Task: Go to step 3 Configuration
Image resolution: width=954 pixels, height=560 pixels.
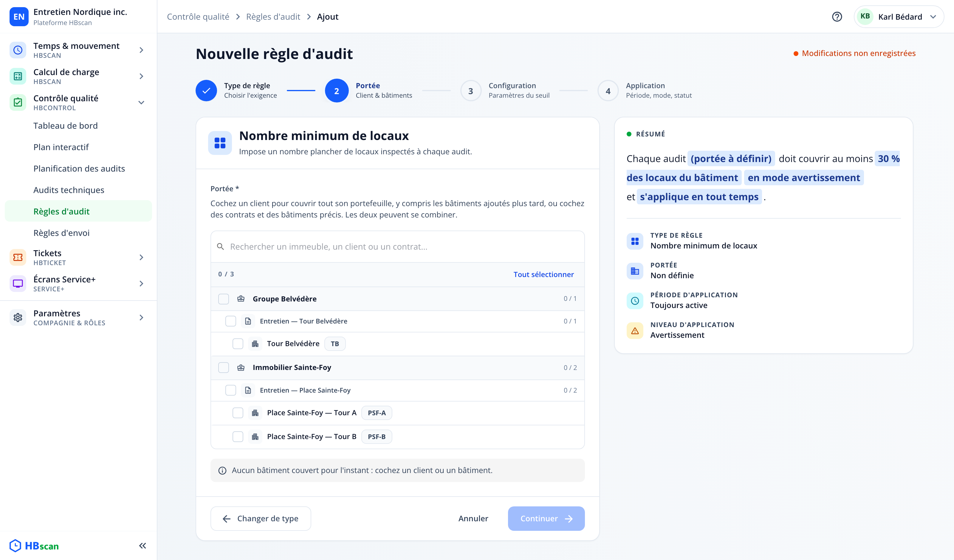Action: point(505,91)
